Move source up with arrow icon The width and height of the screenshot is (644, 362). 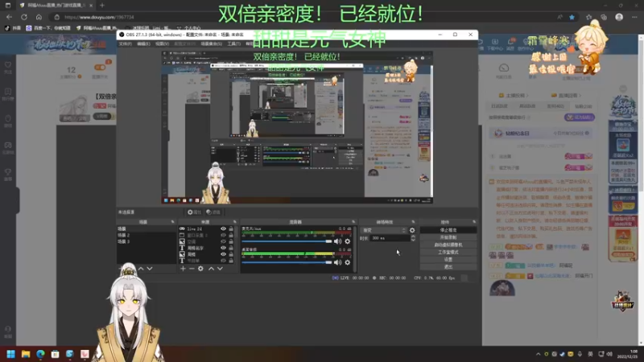click(211, 269)
